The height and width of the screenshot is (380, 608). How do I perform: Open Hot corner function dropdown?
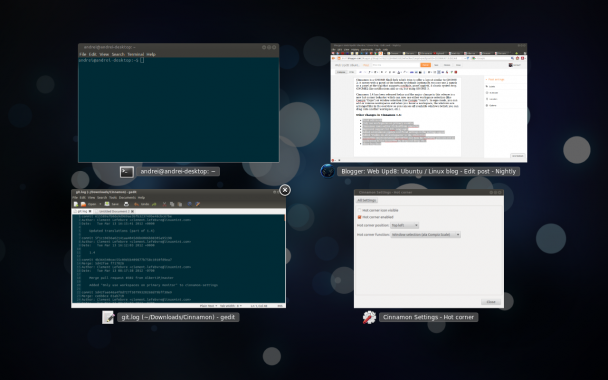click(x=425, y=235)
